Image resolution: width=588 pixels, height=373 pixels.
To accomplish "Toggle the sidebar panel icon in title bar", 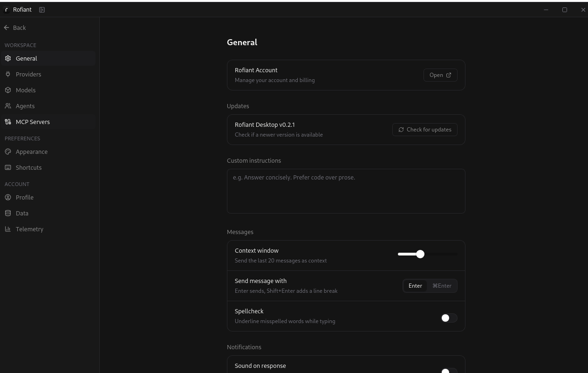I will [x=42, y=10].
